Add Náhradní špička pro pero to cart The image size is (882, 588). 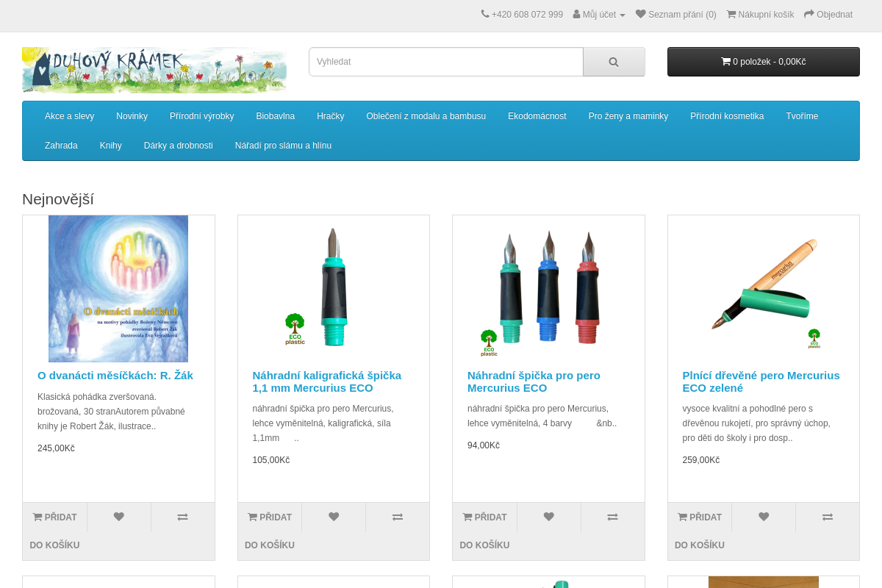click(x=484, y=531)
